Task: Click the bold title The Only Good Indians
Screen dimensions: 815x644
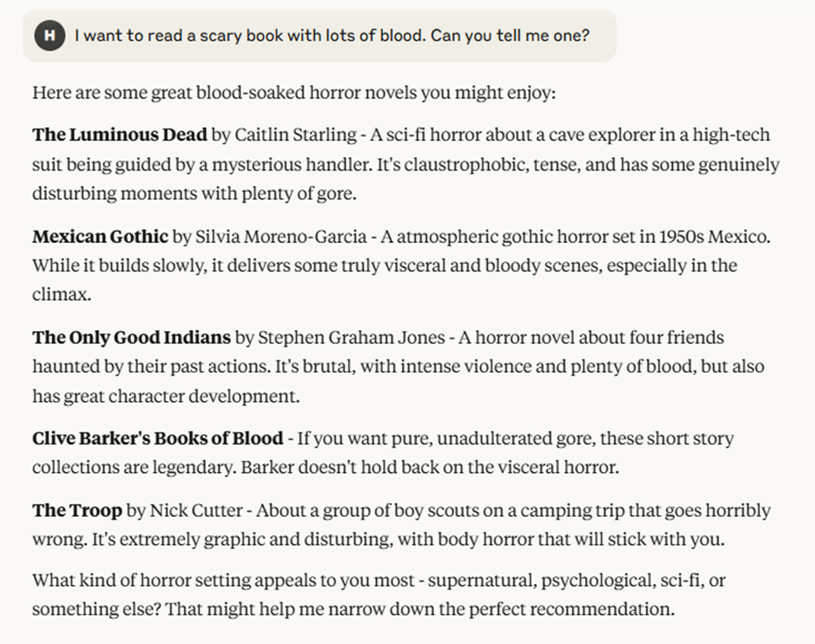Action: coord(131,337)
